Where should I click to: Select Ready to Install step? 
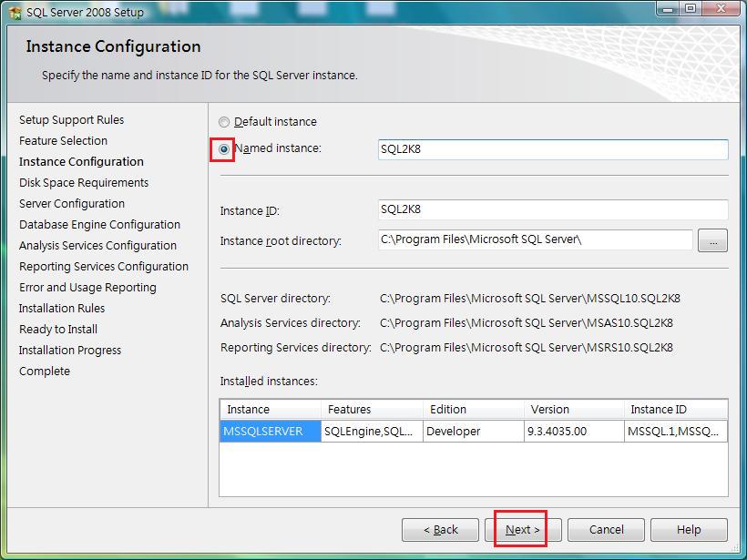pyautogui.click(x=58, y=330)
